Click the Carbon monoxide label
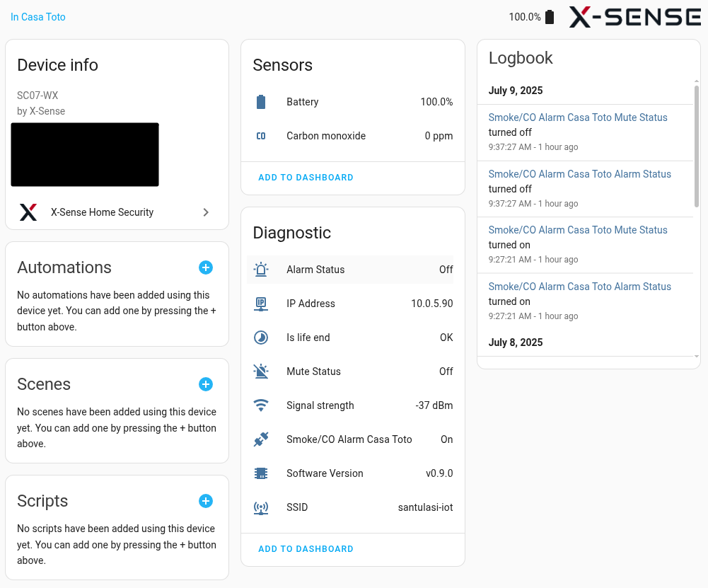Screen dimensions: 708x588 (x=326, y=136)
